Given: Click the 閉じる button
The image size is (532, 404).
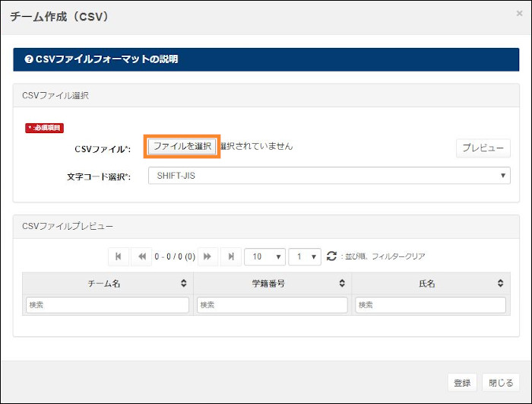Looking at the screenshot, I should click(x=501, y=383).
